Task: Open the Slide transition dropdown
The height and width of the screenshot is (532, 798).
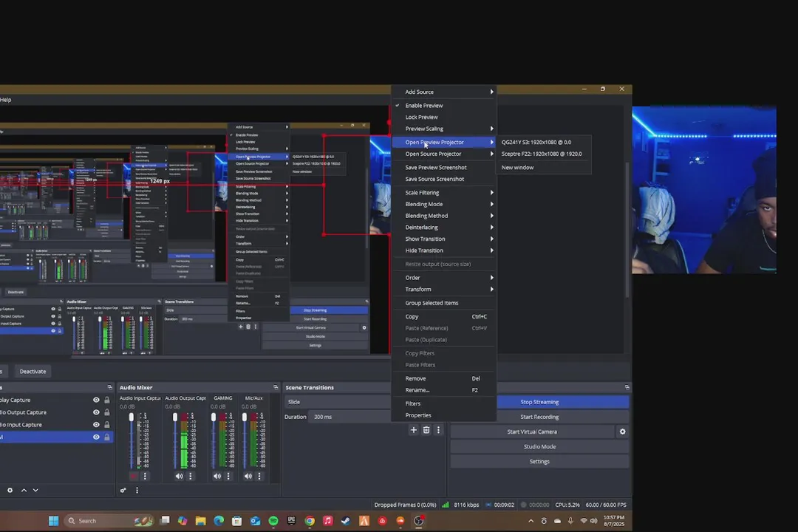Action: tap(338, 402)
